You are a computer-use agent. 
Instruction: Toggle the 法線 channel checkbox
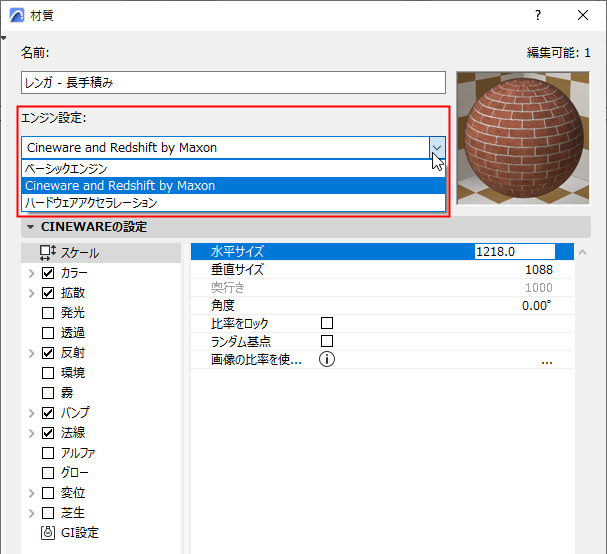48,433
